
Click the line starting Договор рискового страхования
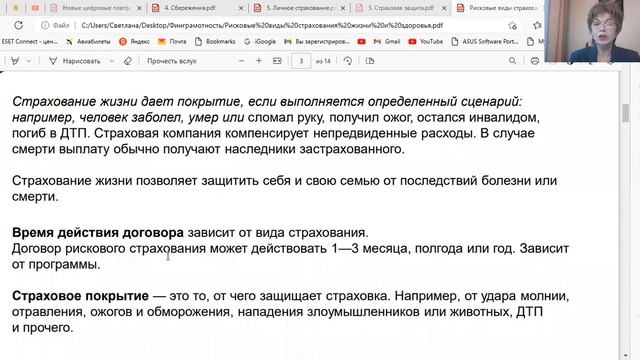tap(290, 249)
